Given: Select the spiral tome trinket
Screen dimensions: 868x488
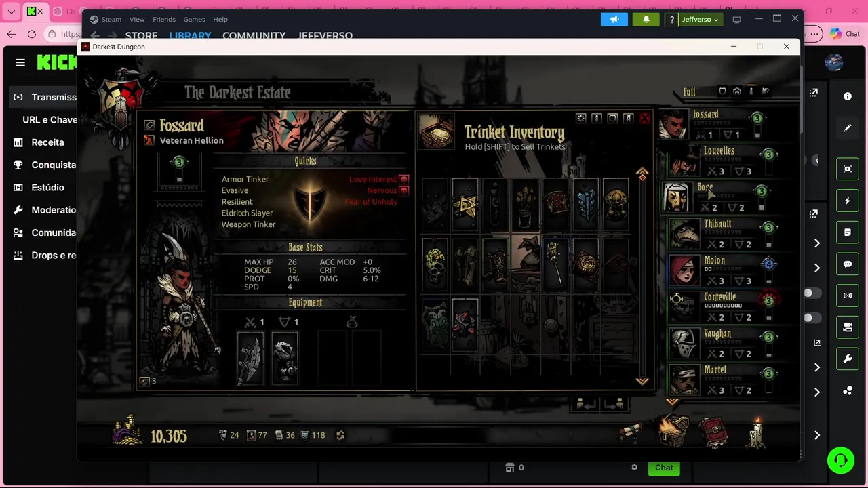Looking at the screenshot, I should pos(586,264).
